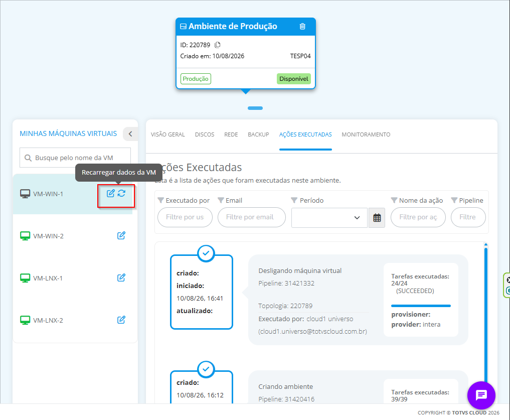The width and height of the screenshot is (510, 420).
Task: Delete the Ambiente de Produção environment (trash icon)
Action: pos(302,27)
